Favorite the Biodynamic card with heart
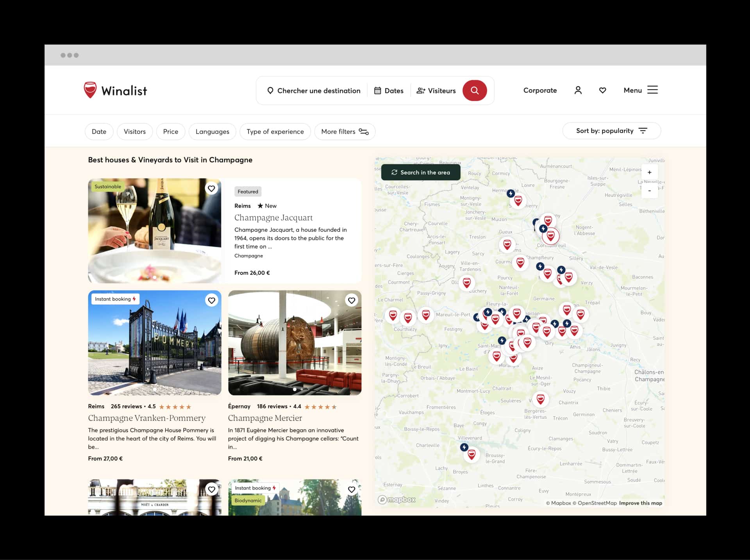750x560 pixels. click(352, 489)
